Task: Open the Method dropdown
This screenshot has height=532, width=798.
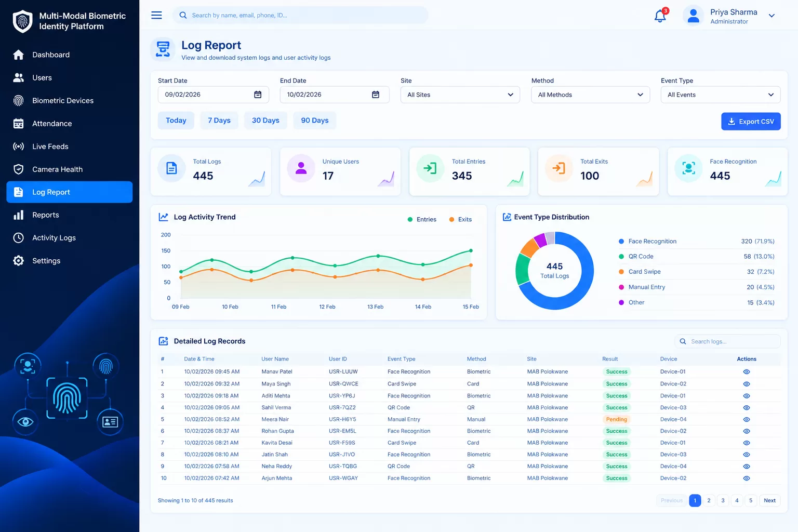Action: [x=590, y=95]
